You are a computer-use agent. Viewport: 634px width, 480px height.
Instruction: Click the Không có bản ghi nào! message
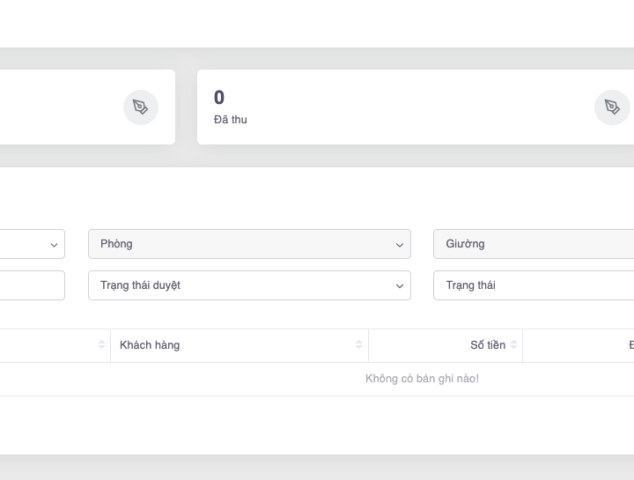[422, 378]
